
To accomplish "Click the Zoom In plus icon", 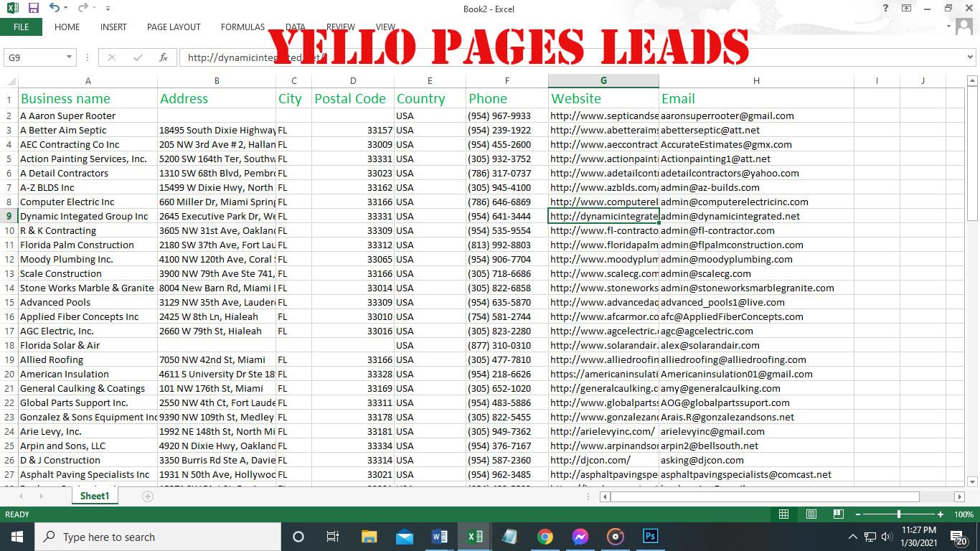I will coord(940,514).
